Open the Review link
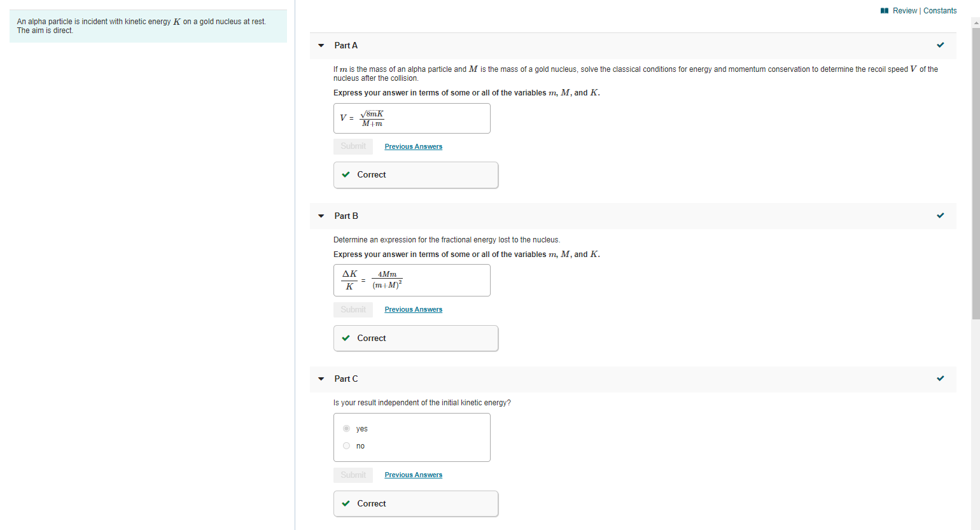Screen dimensions: 980x530 tap(903, 10)
